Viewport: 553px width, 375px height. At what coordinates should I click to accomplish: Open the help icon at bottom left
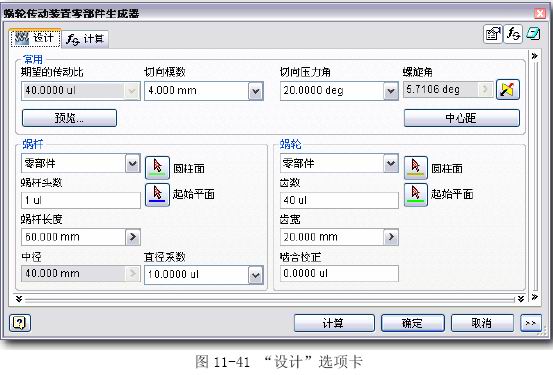pos(20,323)
